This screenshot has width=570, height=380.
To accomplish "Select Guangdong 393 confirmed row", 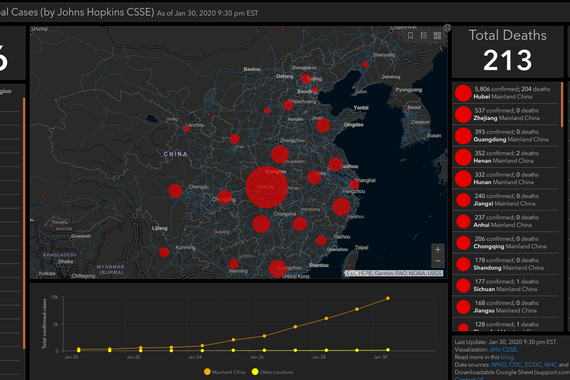I will pyautogui.click(x=505, y=136).
